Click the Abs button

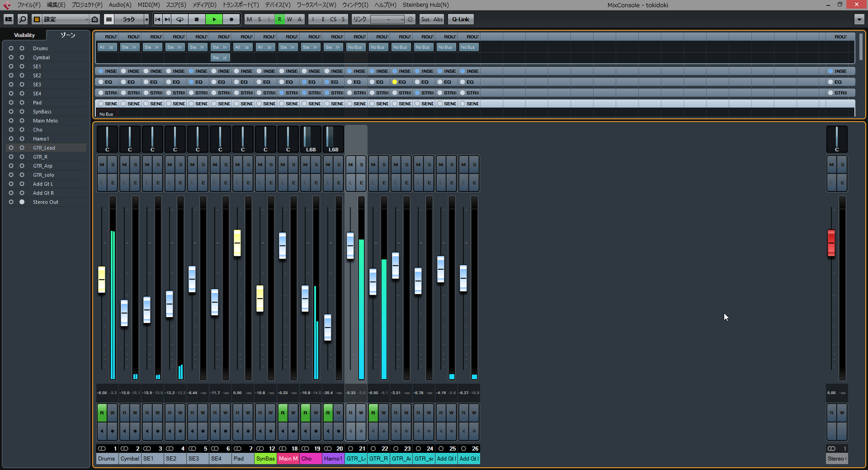(x=438, y=19)
